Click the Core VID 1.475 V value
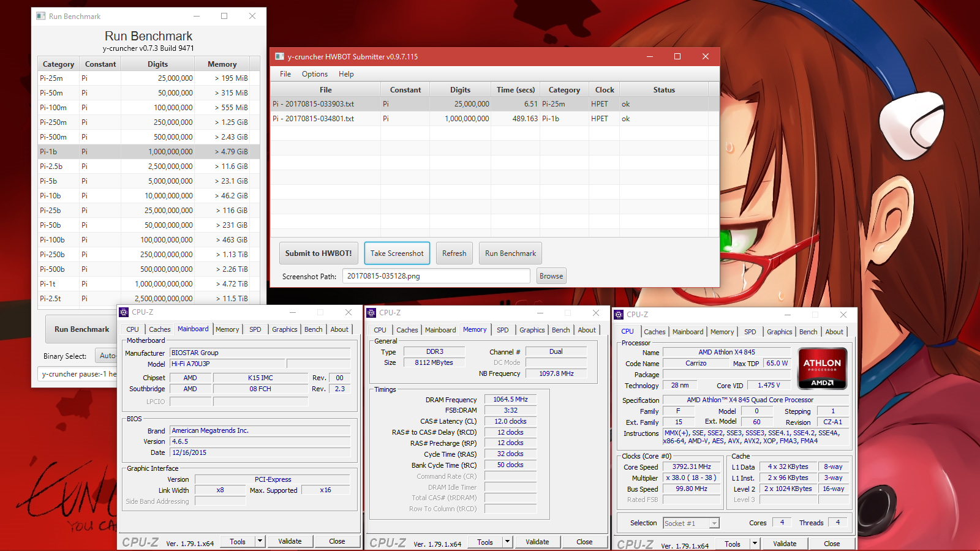The width and height of the screenshot is (980, 551). click(x=769, y=385)
